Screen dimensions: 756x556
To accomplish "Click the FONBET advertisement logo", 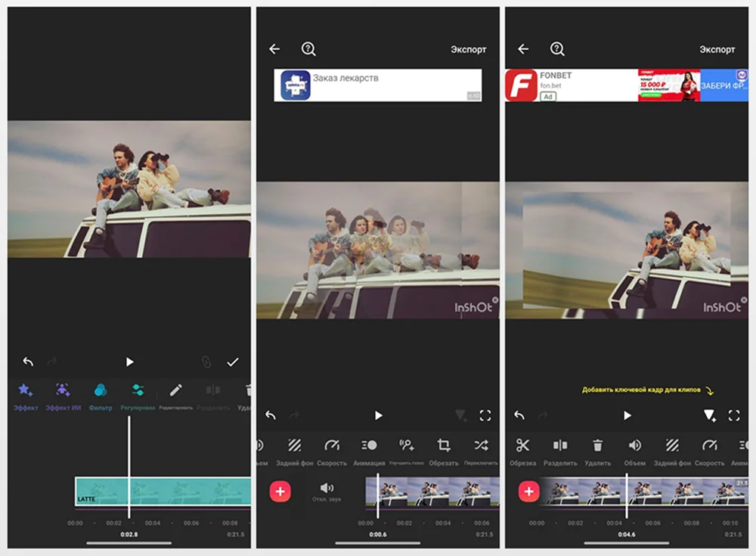I will [521, 85].
